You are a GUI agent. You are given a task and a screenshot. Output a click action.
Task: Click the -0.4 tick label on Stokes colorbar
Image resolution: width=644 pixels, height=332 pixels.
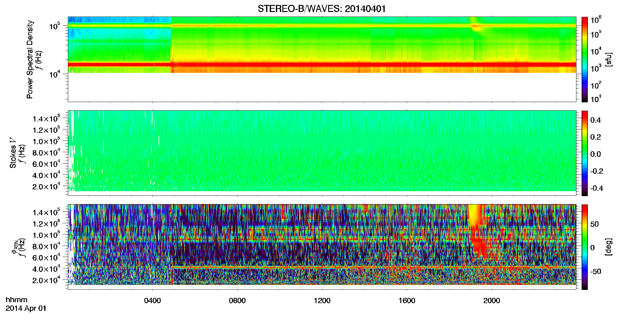click(x=597, y=188)
